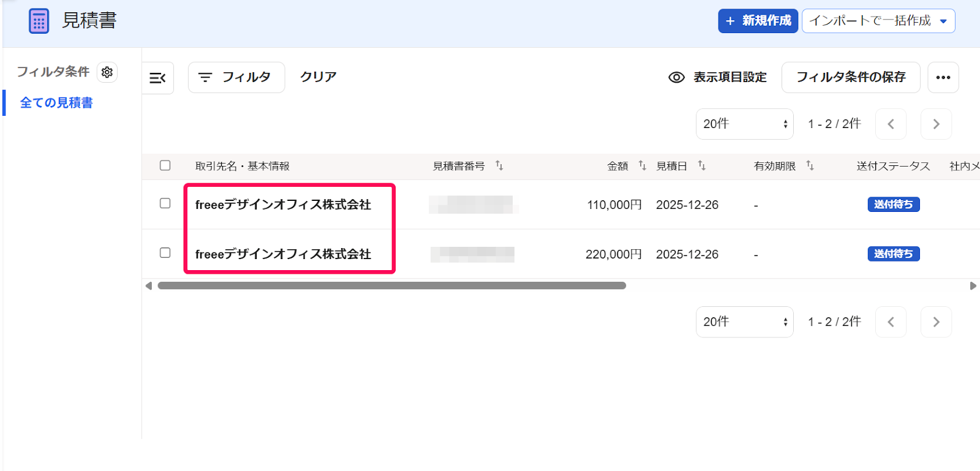
Task: Go to previous page at bottom pagination
Action: coord(891,322)
